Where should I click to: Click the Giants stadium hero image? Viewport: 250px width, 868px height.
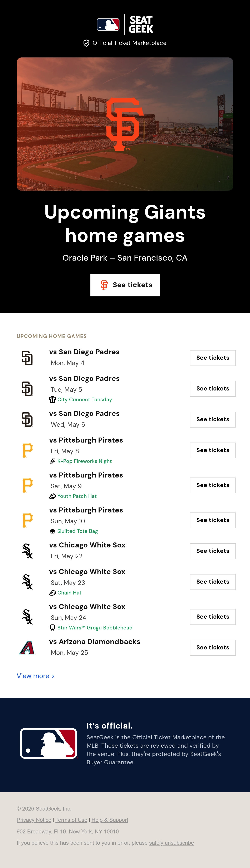(125, 124)
